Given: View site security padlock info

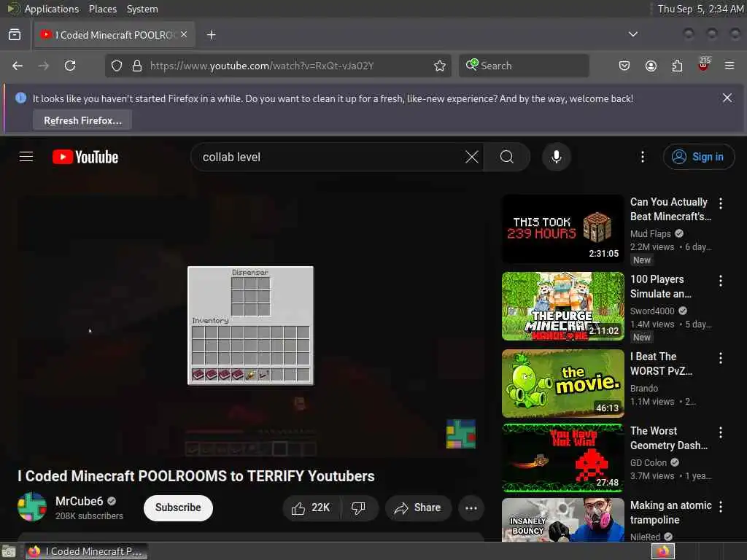Looking at the screenshot, I should [x=137, y=66].
